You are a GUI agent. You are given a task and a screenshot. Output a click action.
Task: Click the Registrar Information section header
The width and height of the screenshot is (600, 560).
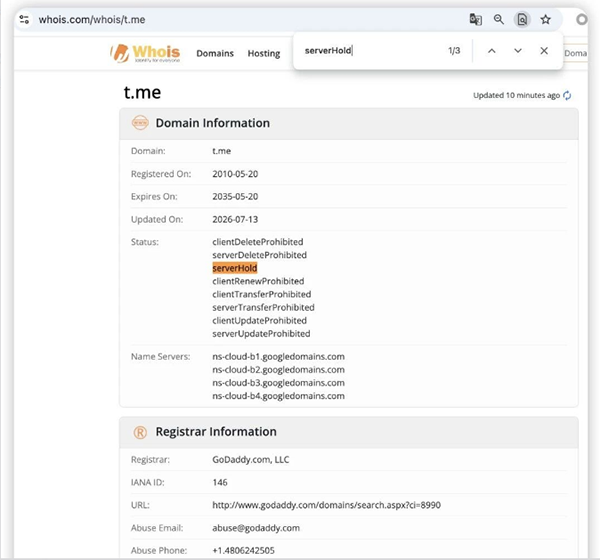[349, 433]
